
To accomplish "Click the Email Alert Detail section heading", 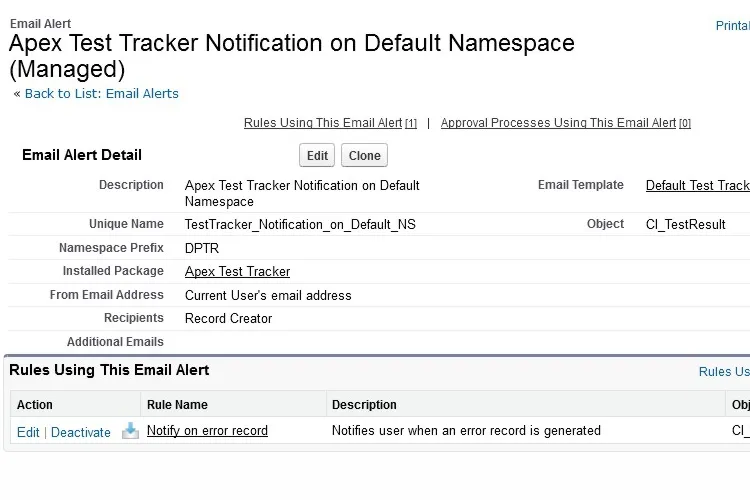I will [x=82, y=155].
